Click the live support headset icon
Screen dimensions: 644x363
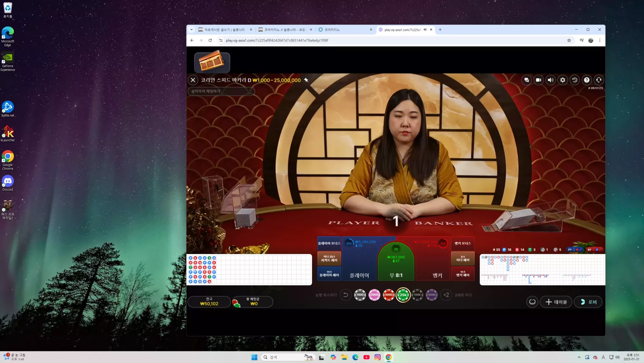coord(599,80)
